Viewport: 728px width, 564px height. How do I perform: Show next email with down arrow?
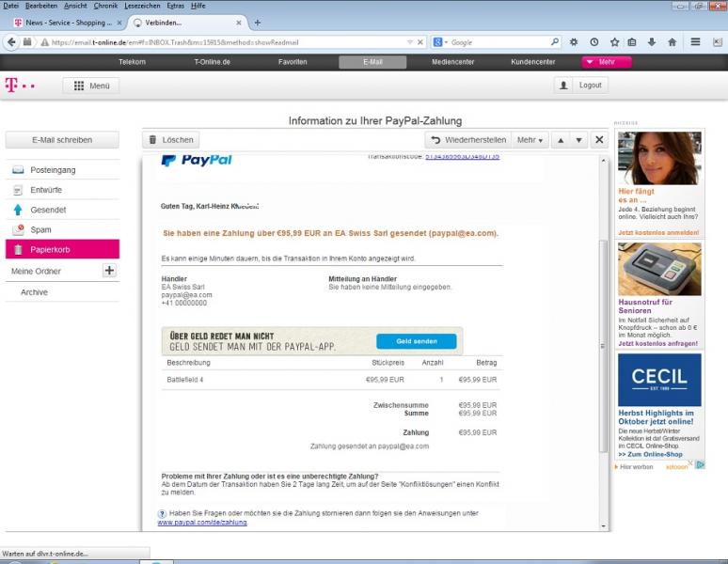tap(579, 140)
